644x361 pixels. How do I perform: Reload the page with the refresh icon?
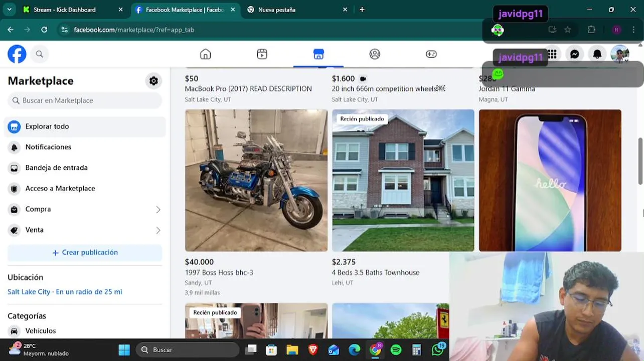point(44,30)
